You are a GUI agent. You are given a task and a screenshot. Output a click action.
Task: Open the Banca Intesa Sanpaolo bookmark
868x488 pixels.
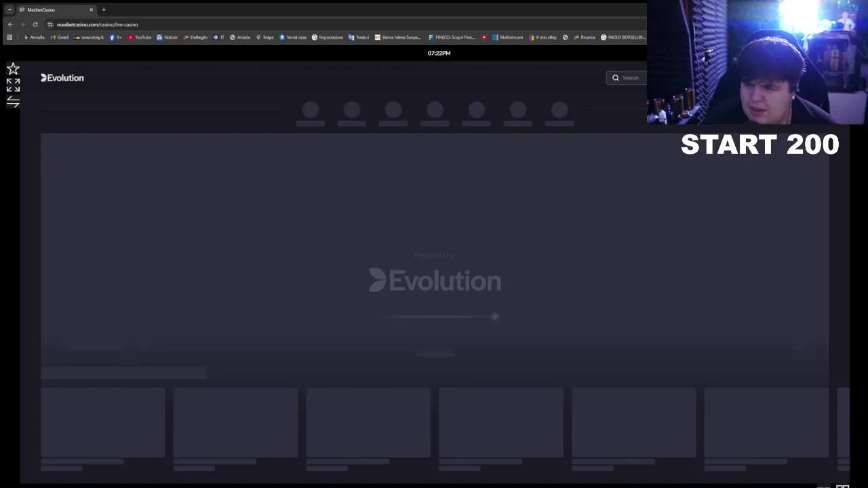tap(398, 37)
